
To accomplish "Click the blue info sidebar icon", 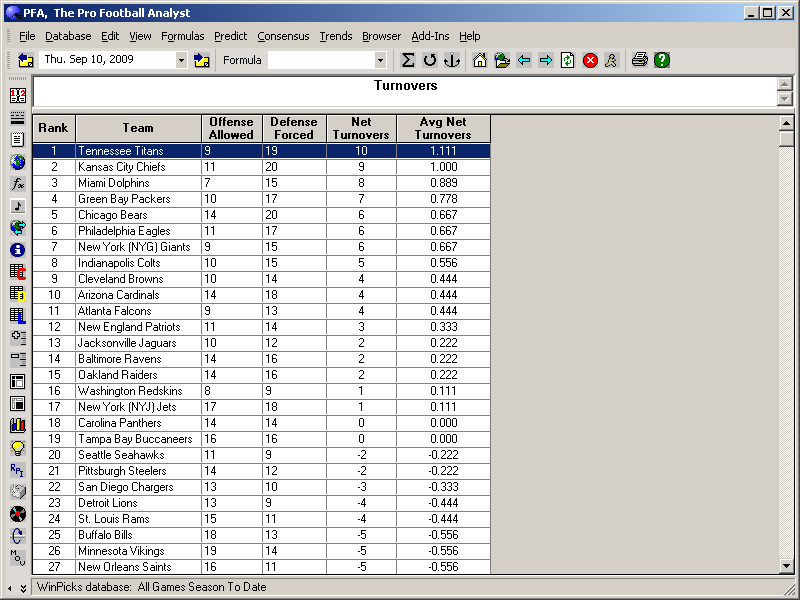I will [x=17, y=249].
